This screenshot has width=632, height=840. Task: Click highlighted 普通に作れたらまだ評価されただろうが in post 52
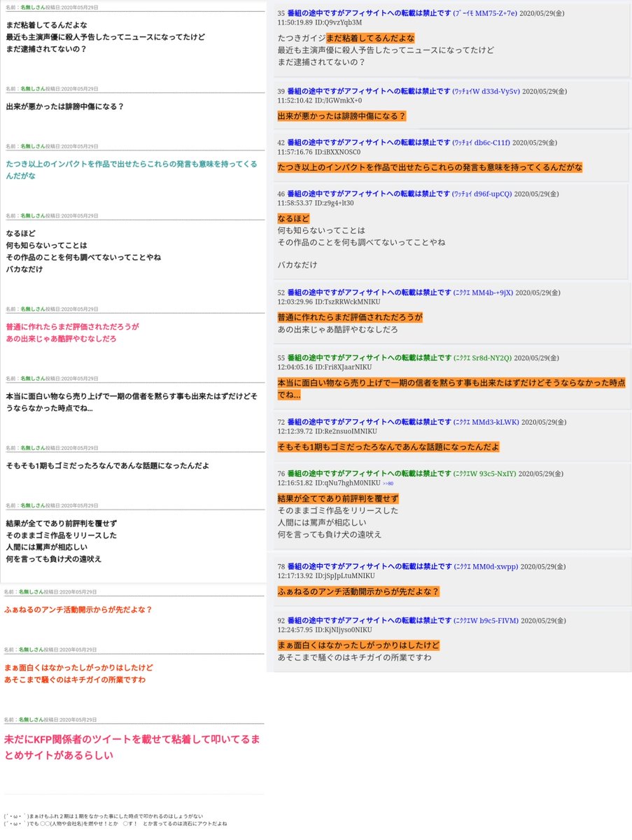[x=351, y=317]
